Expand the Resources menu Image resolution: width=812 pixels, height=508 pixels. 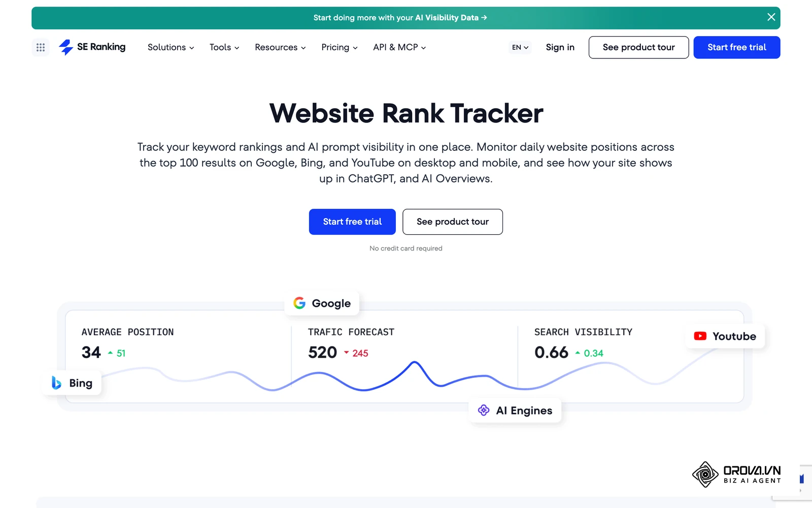click(x=280, y=47)
